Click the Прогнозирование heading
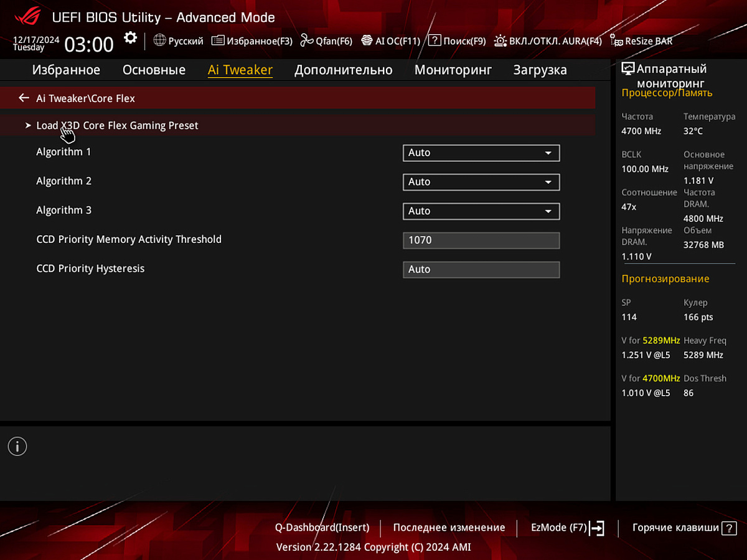Screen dimensions: 747x560 [665, 279]
